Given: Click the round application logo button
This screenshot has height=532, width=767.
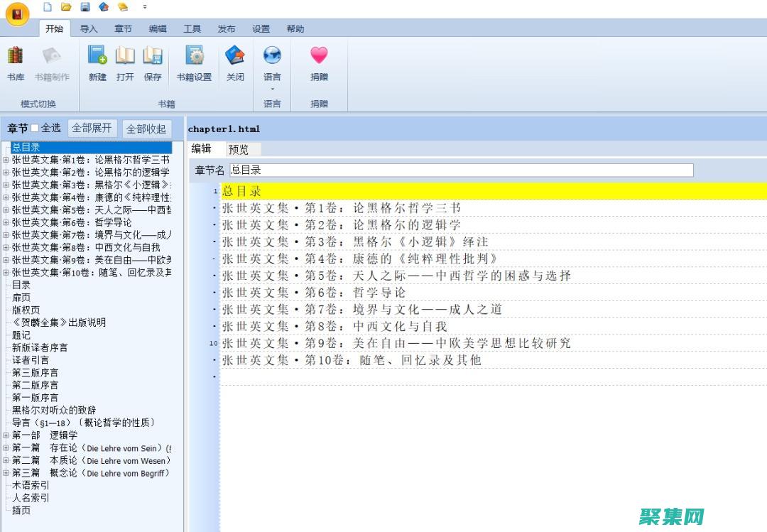Looking at the screenshot, I should [x=17, y=13].
